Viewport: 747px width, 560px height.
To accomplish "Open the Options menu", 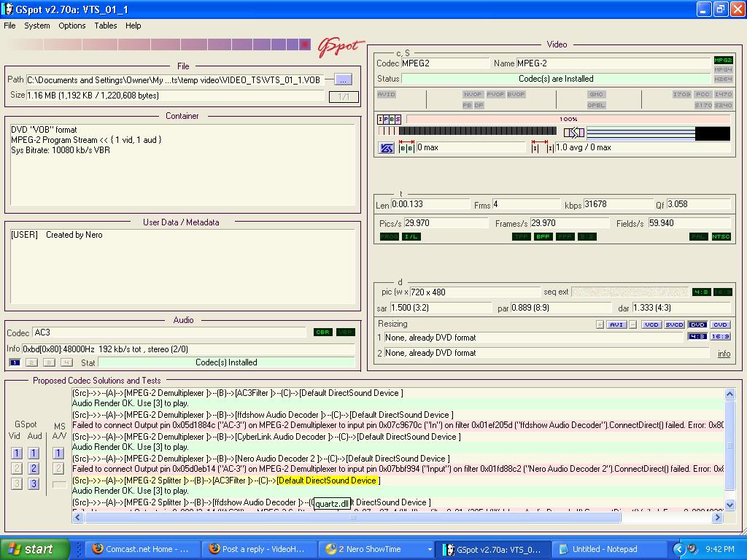I will click(x=72, y=26).
